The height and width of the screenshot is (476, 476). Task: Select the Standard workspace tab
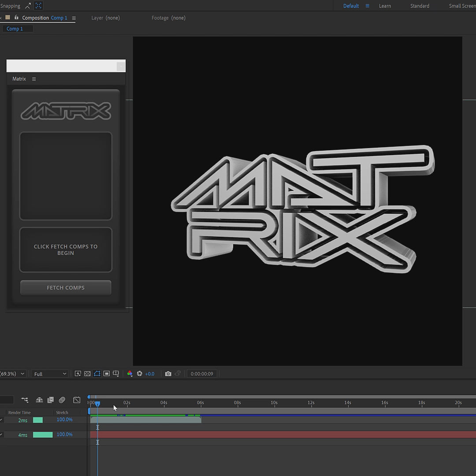(420, 6)
